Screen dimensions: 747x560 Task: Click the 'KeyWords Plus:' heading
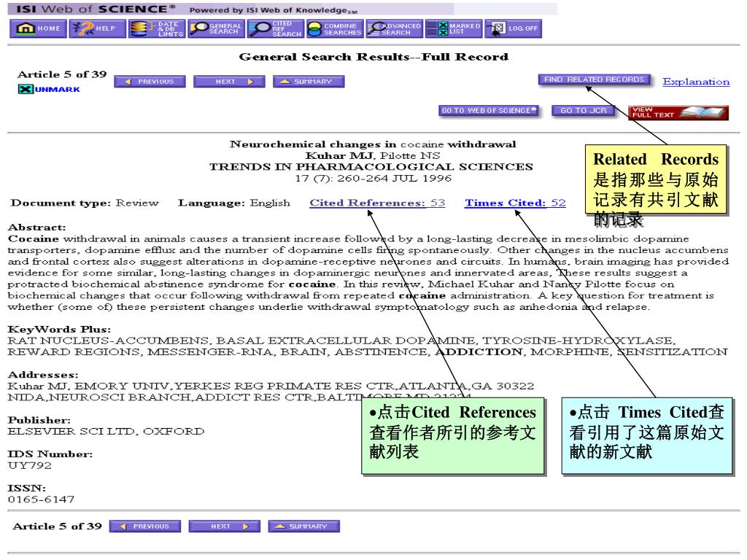pos(59,329)
